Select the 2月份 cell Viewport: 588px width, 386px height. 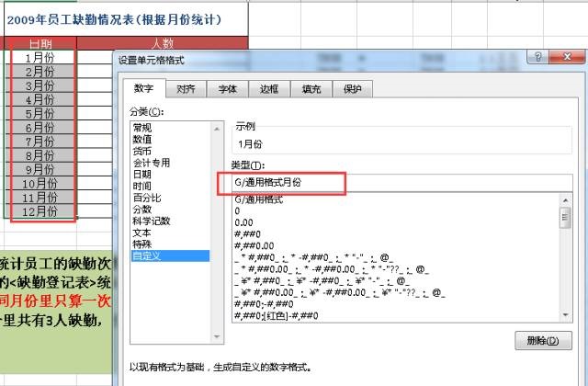point(40,72)
